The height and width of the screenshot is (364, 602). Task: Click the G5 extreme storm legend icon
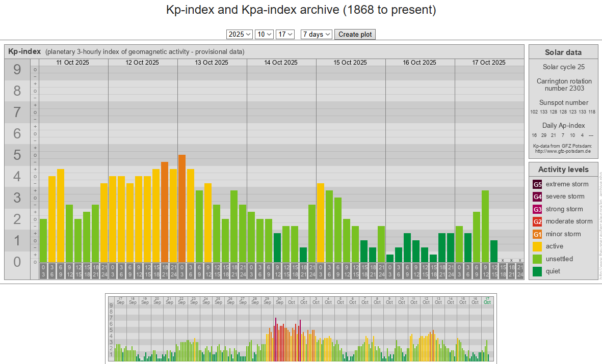(537, 184)
